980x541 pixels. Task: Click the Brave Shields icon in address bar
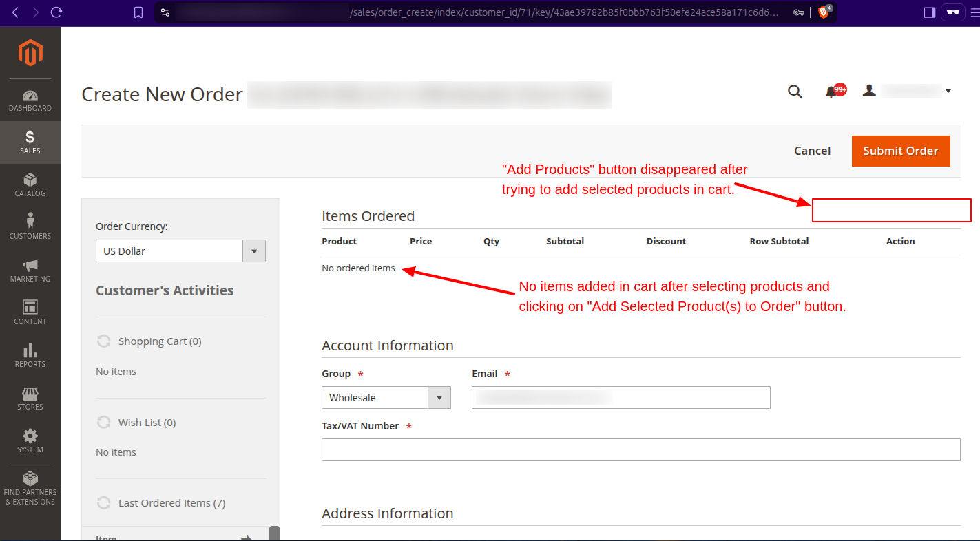824,12
